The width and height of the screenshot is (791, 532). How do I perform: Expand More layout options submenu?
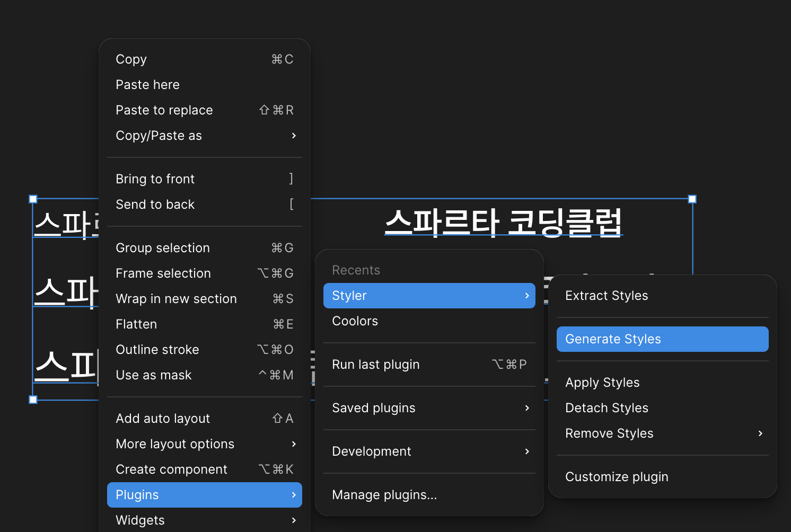[205, 444]
